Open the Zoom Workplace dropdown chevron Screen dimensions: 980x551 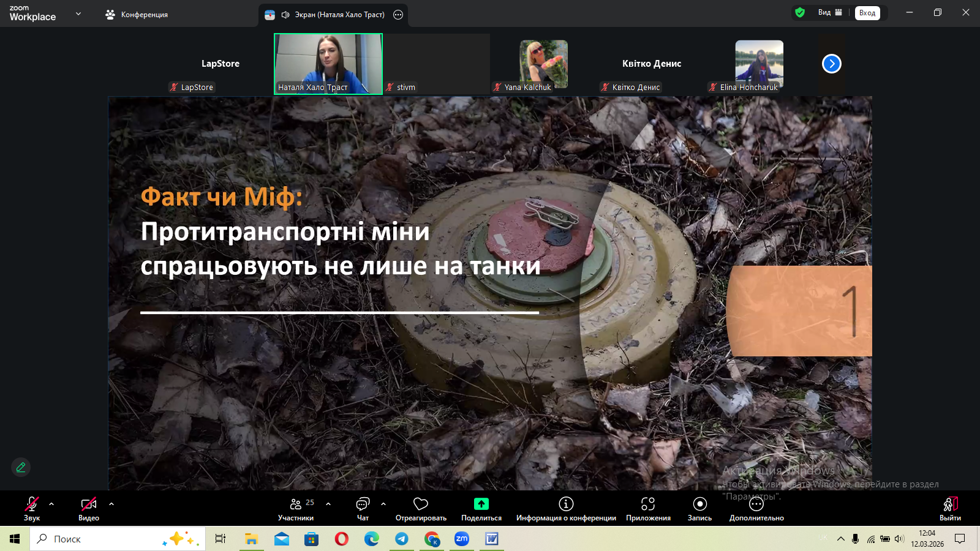click(x=78, y=13)
